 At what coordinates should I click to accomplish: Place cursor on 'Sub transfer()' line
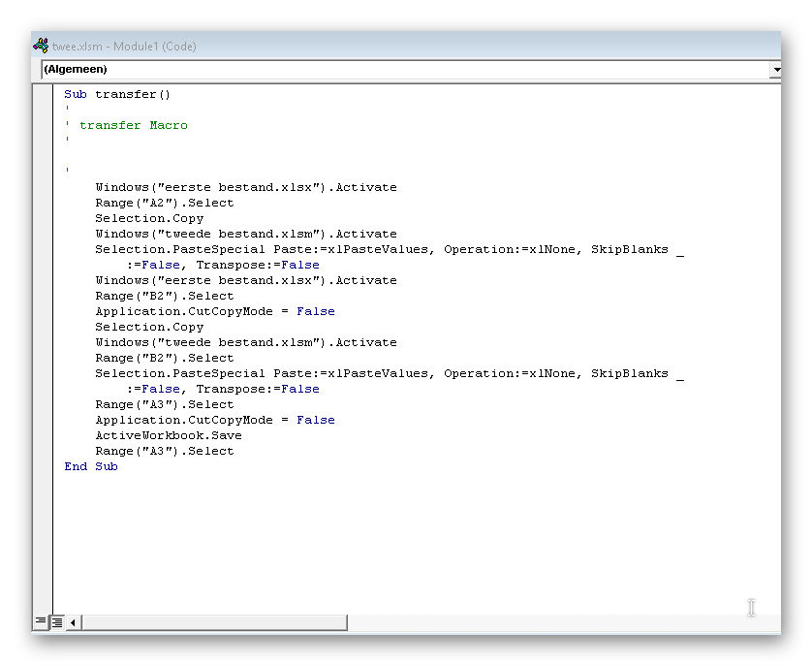(x=117, y=94)
